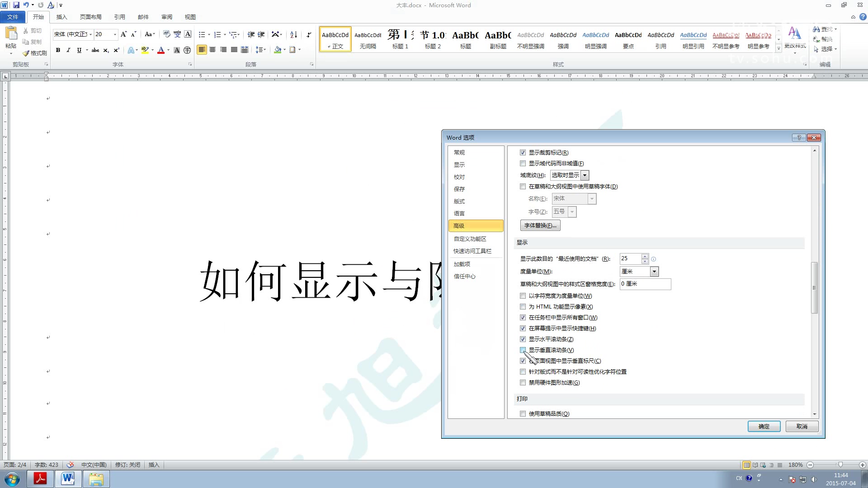This screenshot has width=868, height=488.
Task: Open the 度量单位 dropdown
Action: tap(654, 271)
